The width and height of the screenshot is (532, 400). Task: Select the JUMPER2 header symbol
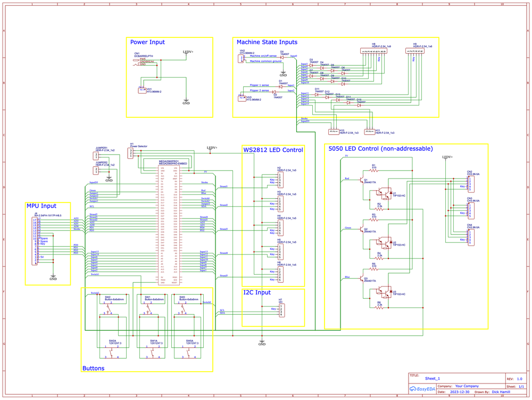96,170
